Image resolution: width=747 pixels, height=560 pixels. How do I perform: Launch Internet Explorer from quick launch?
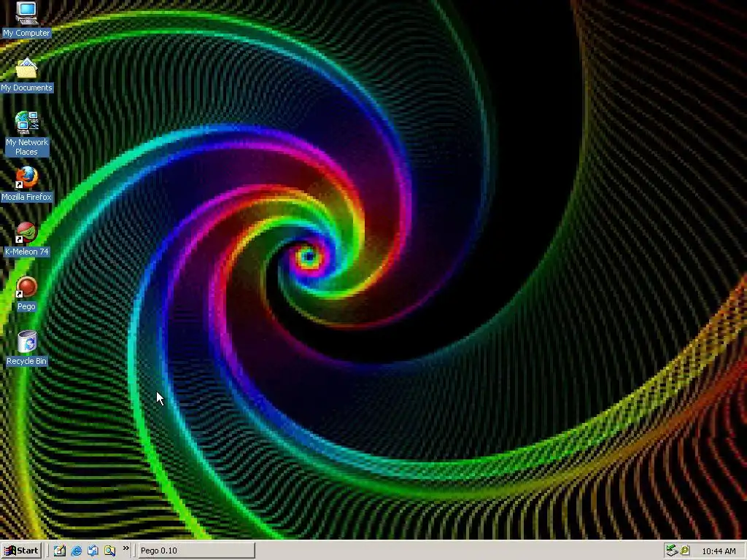[x=76, y=551]
